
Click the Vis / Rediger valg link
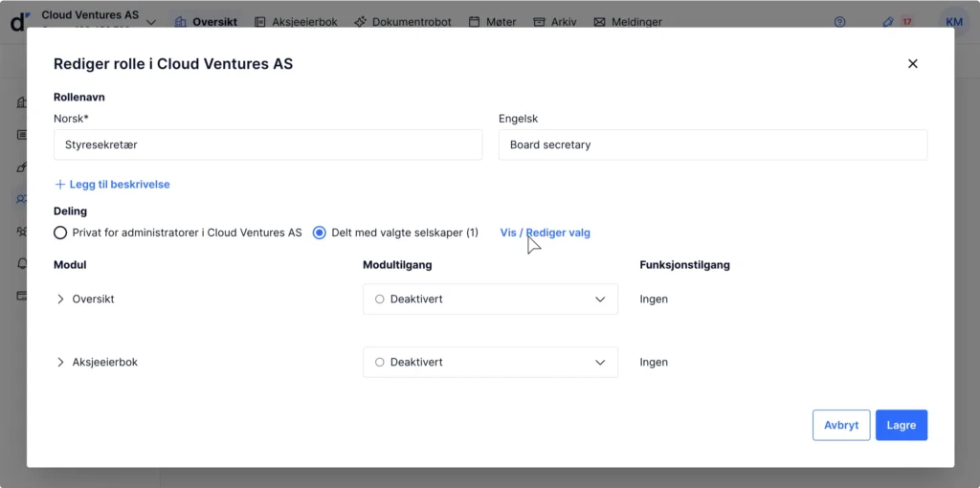click(545, 233)
